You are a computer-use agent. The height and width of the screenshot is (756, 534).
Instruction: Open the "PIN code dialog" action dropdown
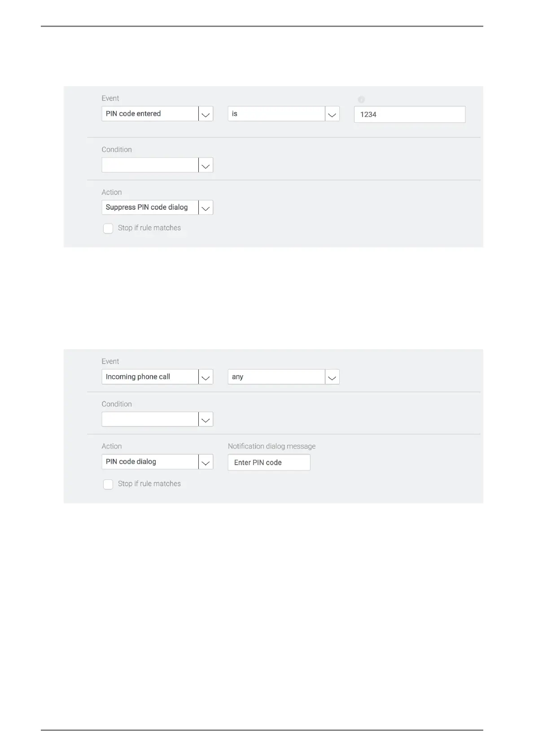click(150, 462)
